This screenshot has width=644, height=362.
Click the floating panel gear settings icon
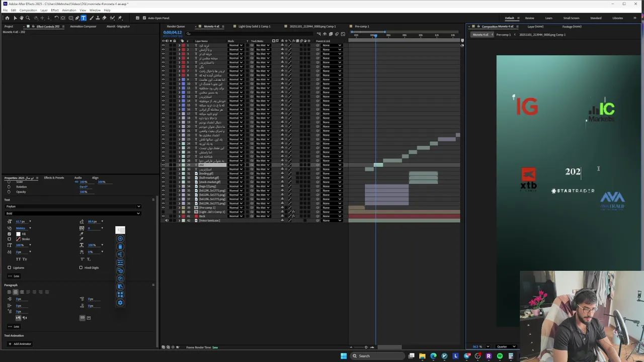[x=120, y=303]
